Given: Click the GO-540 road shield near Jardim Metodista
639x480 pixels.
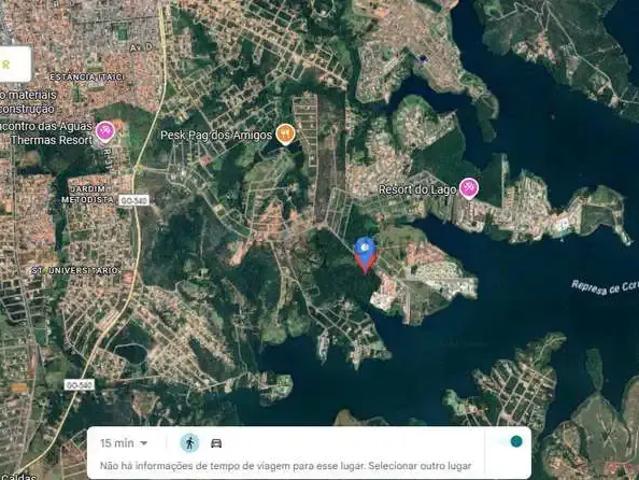Looking at the screenshot, I should click(134, 200).
